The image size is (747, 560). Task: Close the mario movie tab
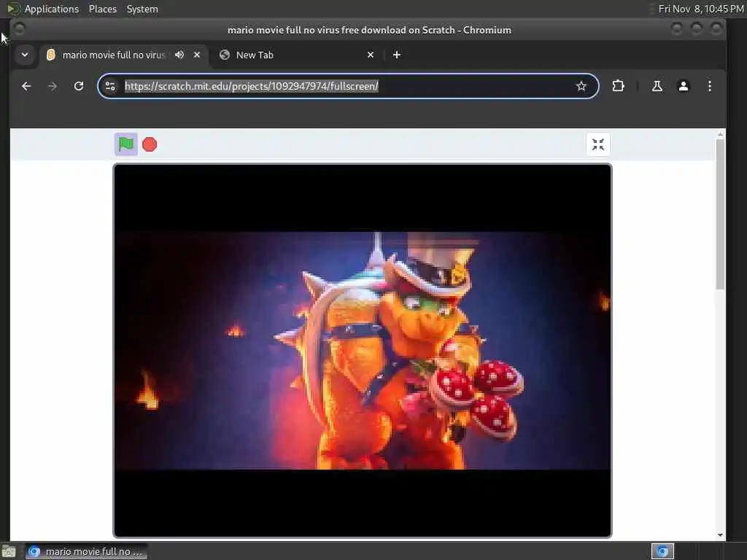tap(197, 55)
